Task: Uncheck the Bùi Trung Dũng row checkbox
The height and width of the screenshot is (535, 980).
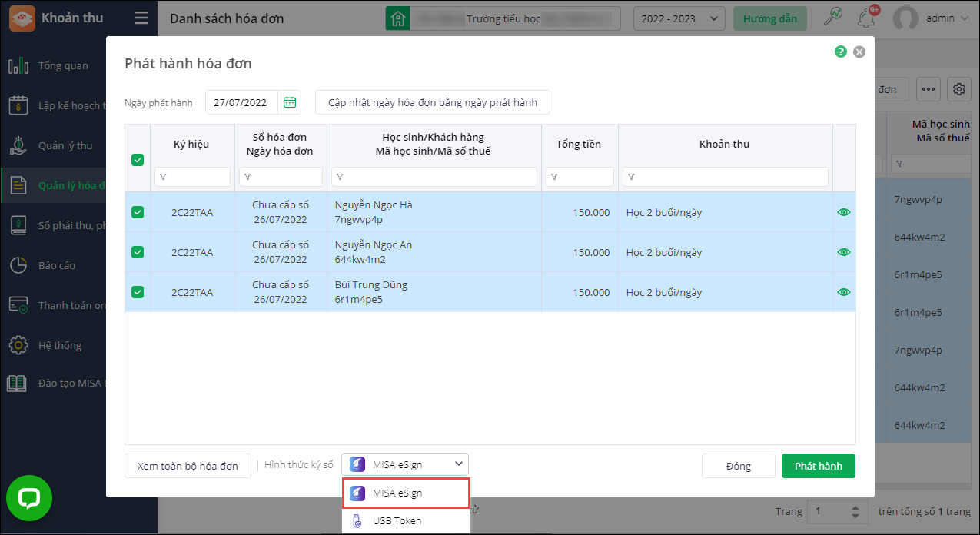Action: pyautogui.click(x=138, y=291)
